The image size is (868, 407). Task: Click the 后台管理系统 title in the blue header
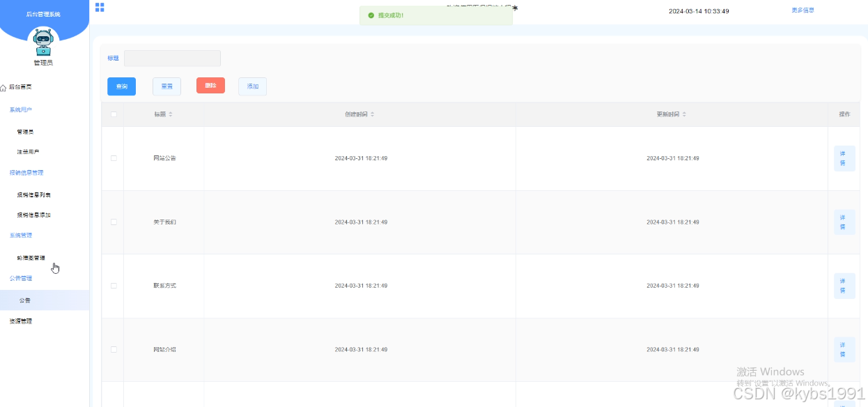(x=43, y=14)
